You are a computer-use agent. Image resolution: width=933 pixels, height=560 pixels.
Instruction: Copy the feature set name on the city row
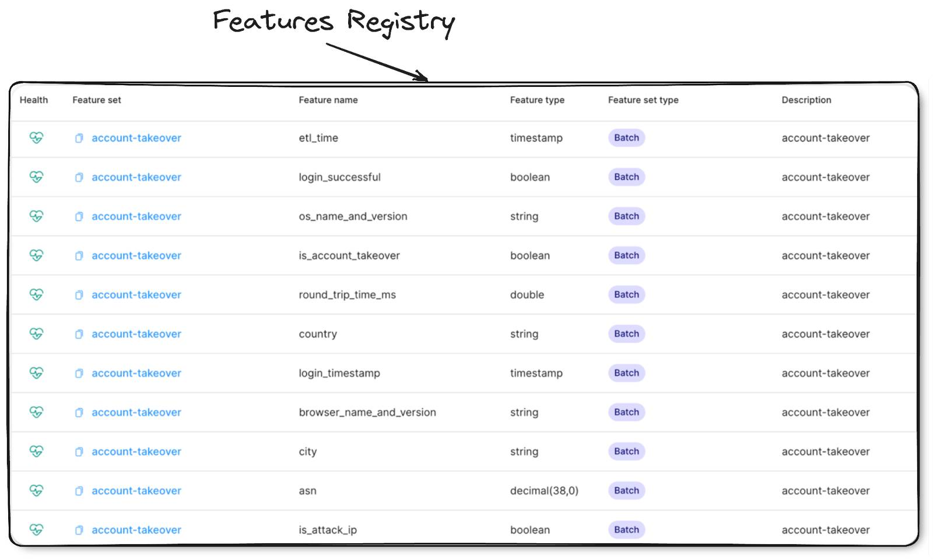(79, 452)
